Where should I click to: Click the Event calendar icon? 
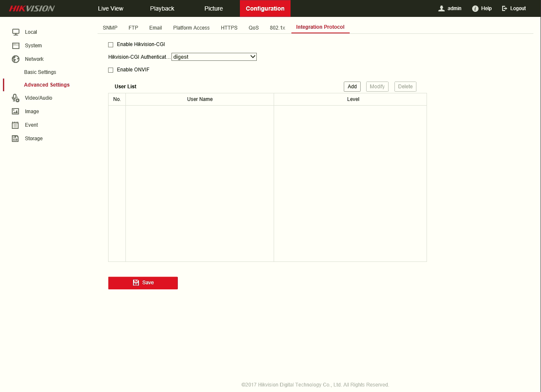pyautogui.click(x=16, y=125)
